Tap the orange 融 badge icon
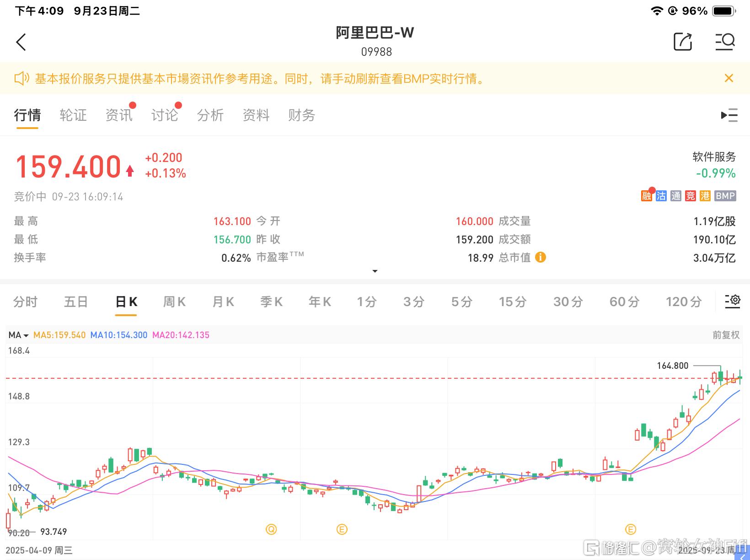This screenshot has width=750, height=560. click(646, 196)
